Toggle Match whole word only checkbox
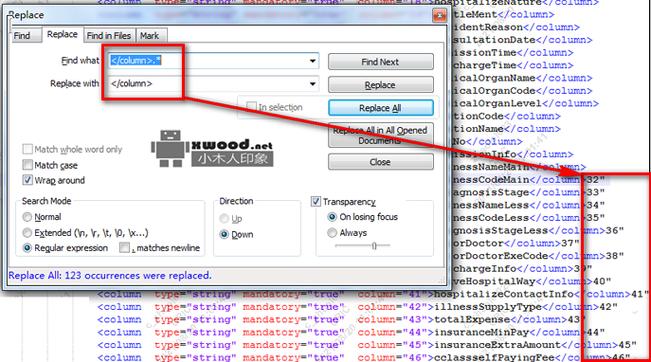 point(27,149)
